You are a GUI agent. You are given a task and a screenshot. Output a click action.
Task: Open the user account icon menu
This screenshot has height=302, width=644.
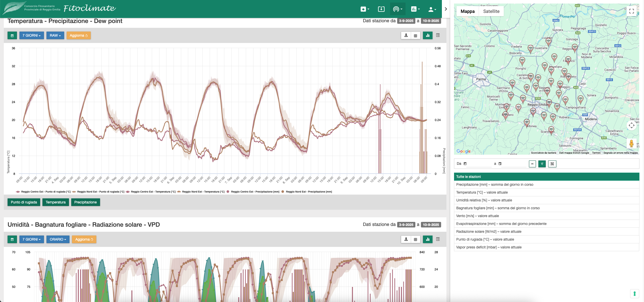pos(432,9)
